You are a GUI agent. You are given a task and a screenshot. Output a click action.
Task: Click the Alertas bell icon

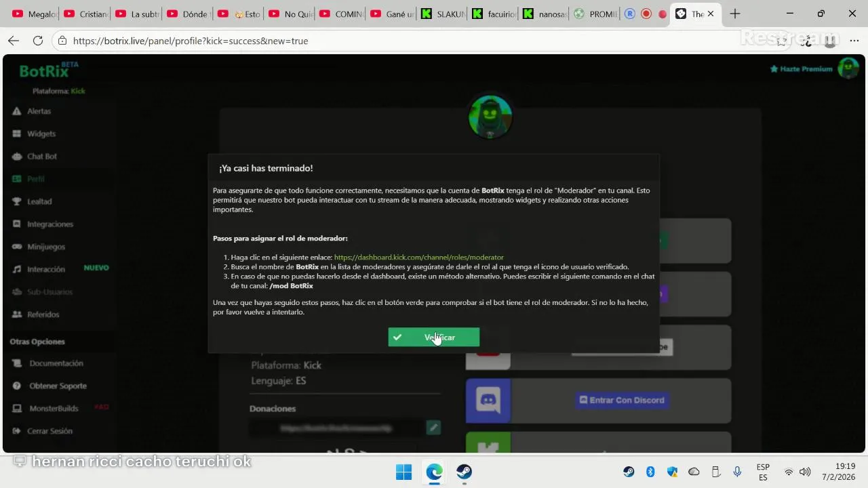coord(17,111)
